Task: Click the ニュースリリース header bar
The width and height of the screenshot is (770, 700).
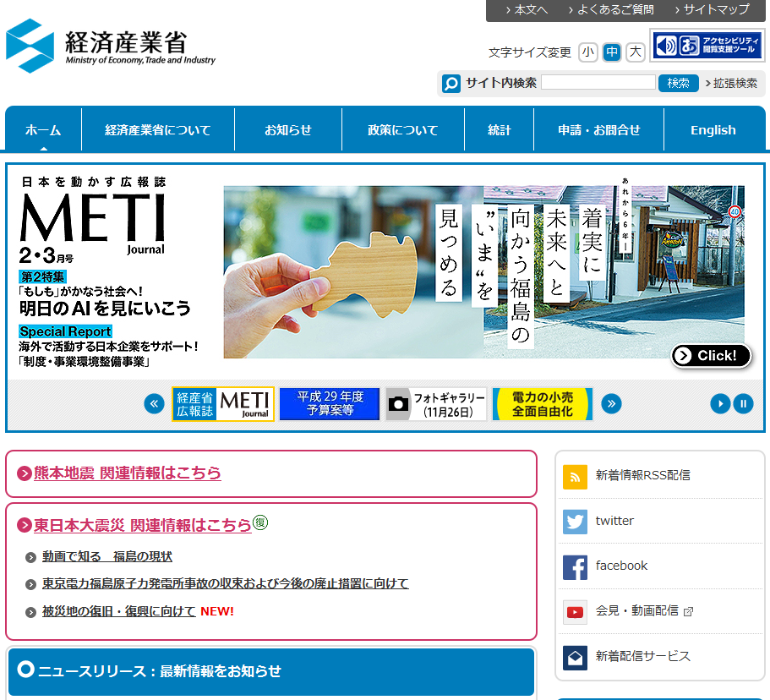Action: (271, 671)
